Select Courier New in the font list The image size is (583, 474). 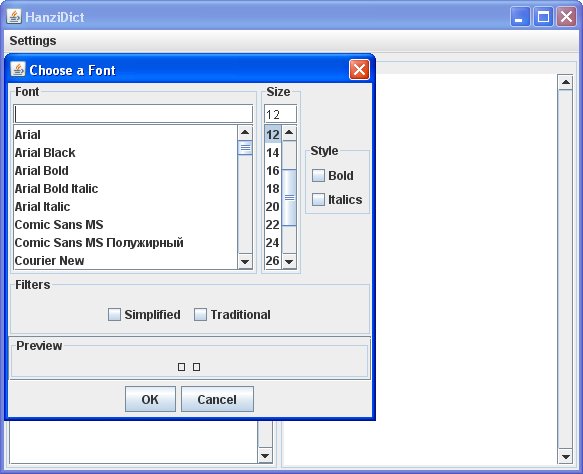point(125,261)
